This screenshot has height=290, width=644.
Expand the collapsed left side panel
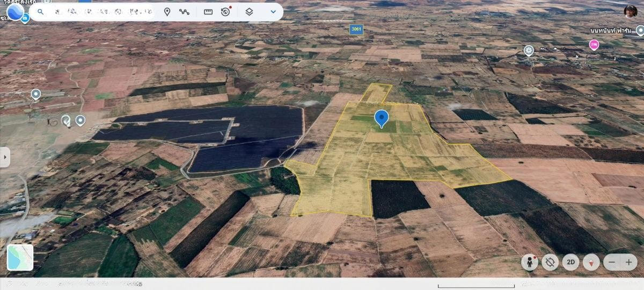(x=4, y=157)
